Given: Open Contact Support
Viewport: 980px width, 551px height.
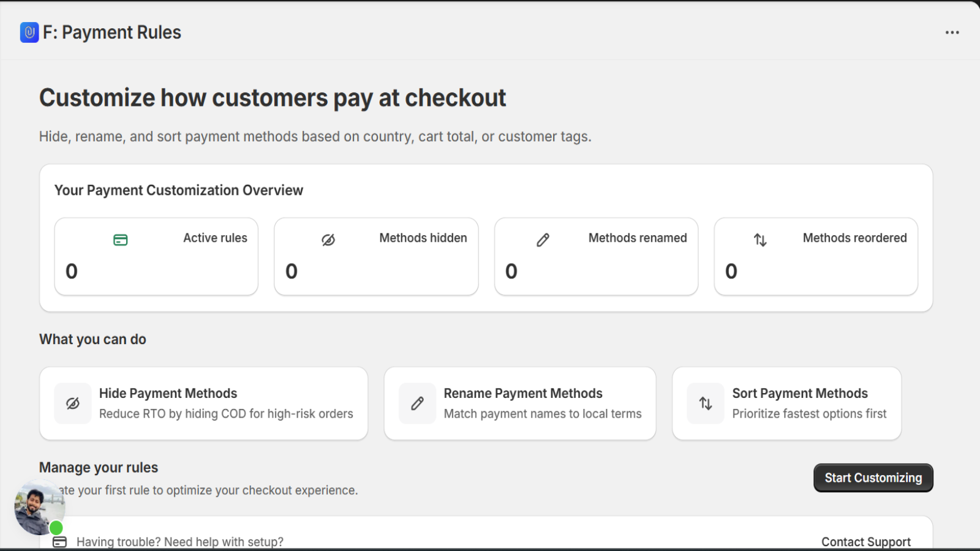Looking at the screenshot, I should pyautogui.click(x=866, y=541).
